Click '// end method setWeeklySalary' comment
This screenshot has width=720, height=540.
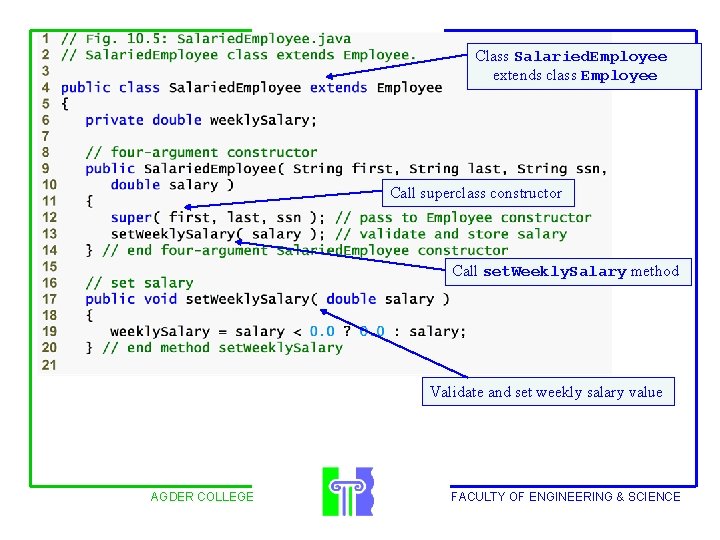click(x=223, y=348)
